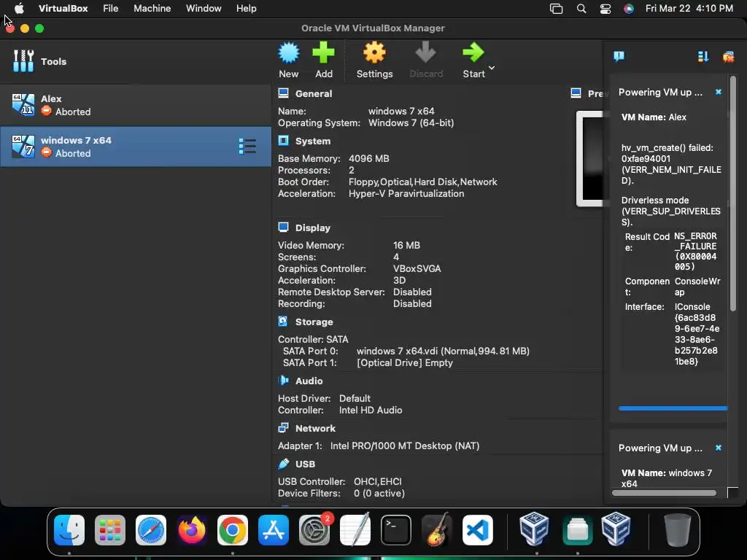
Task: Open the windows 7 x64 machine menu icon
Action: point(247,146)
